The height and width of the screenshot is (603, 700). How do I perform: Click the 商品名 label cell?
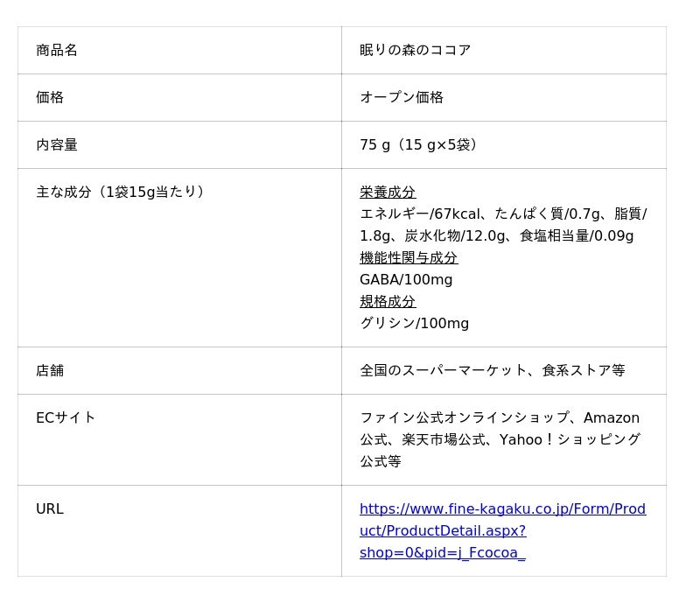(57, 51)
